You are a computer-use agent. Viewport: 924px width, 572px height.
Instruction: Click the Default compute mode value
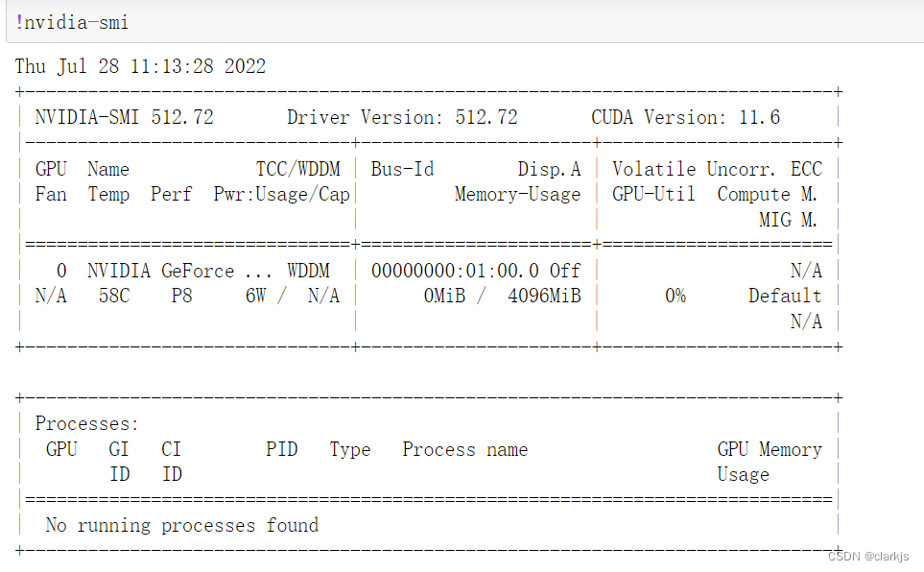point(785,296)
